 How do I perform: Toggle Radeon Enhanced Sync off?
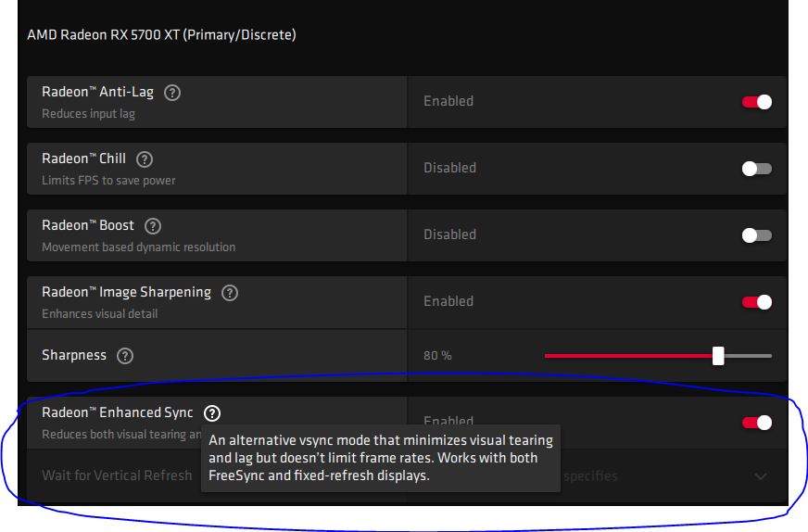(756, 423)
